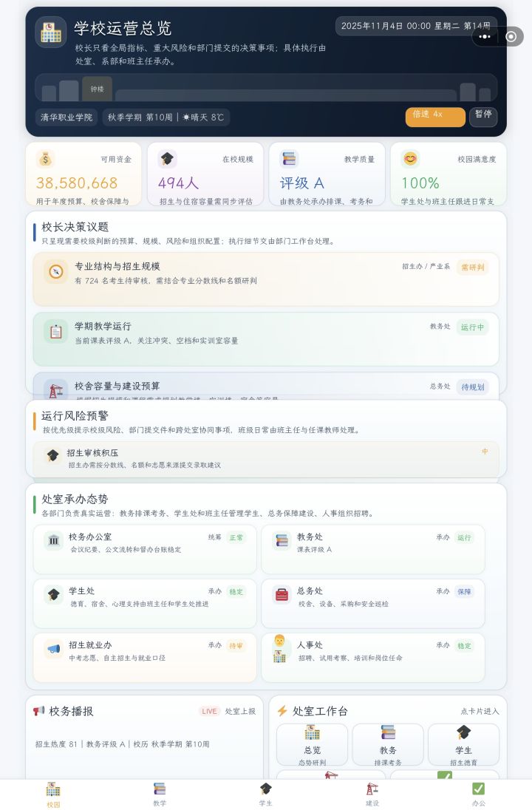This screenshot has height=810, width=532.
Task: Click the 稳定 tag on 人事处
Action: [x=464, y=646]
